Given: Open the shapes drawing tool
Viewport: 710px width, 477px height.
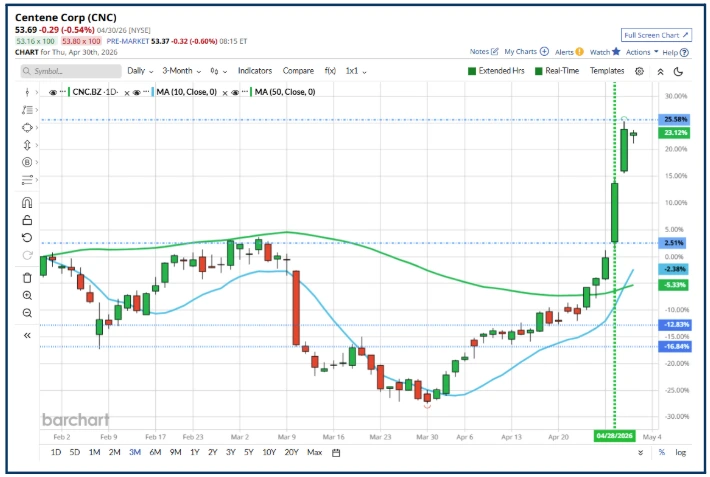Looking at the screenshot, I should (x=27, y=128).
